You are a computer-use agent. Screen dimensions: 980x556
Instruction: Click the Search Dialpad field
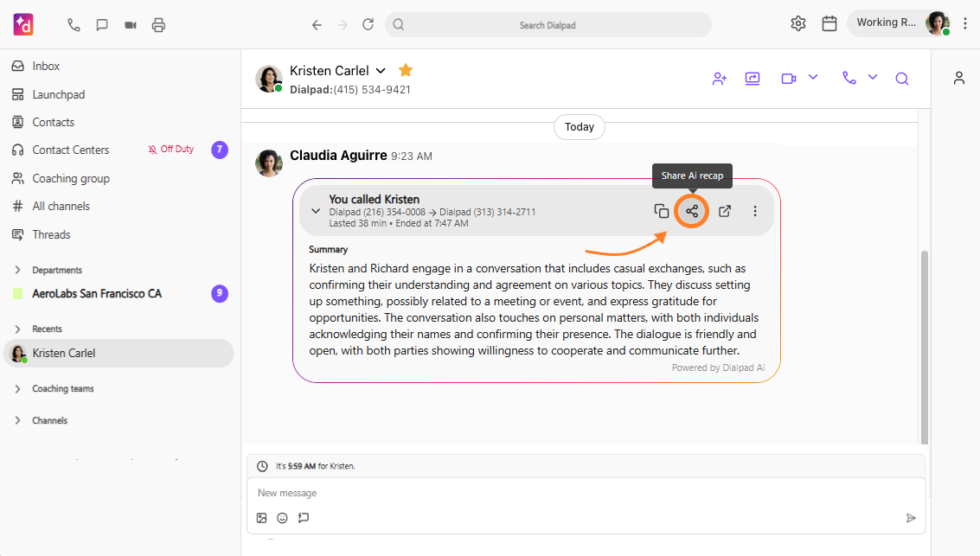(548, 25)
